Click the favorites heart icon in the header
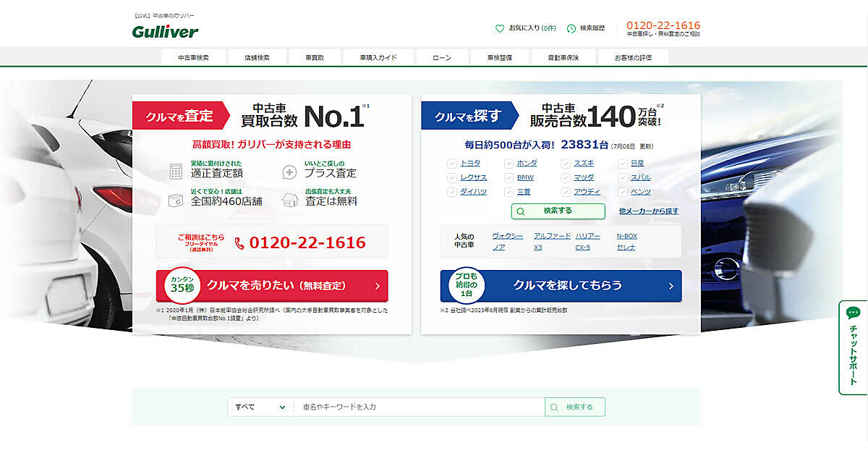 point(499,28)
